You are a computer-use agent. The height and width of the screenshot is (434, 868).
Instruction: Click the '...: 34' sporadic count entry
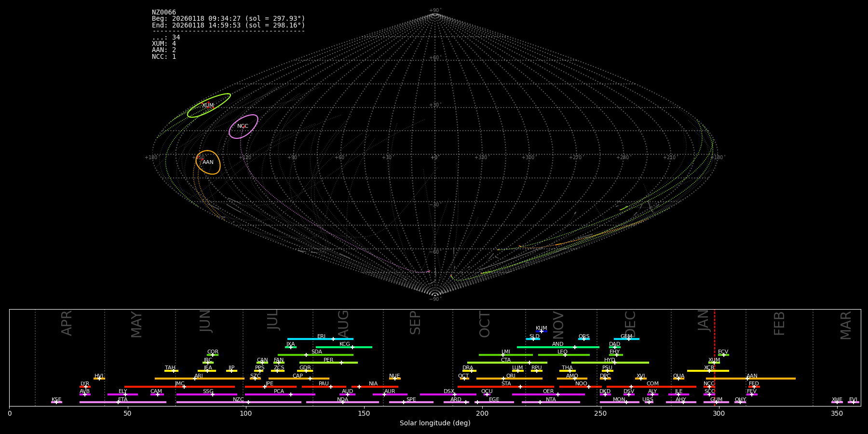click(166, 38)
